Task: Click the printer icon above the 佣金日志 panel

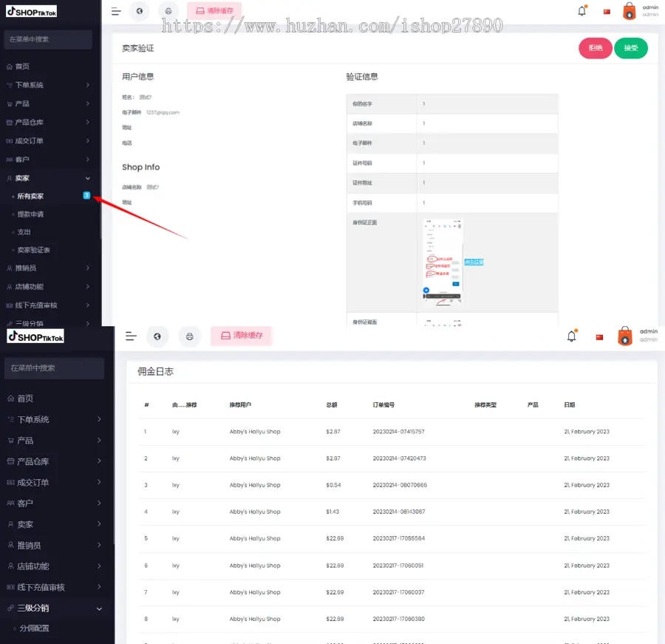Action: point(189,336)
